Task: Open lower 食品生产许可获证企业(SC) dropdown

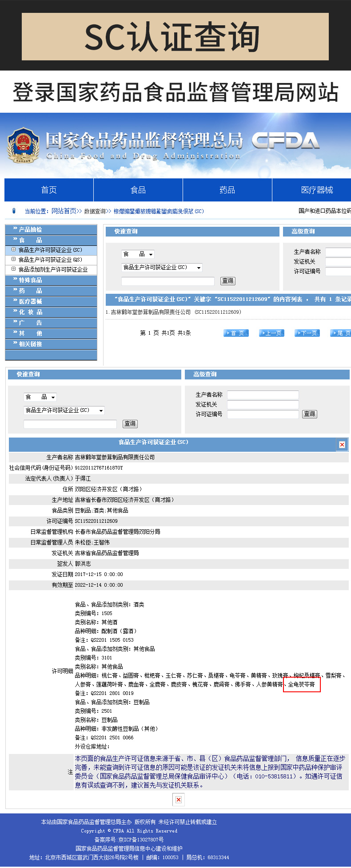Action: pyautogui.click(x=64, y=410)
